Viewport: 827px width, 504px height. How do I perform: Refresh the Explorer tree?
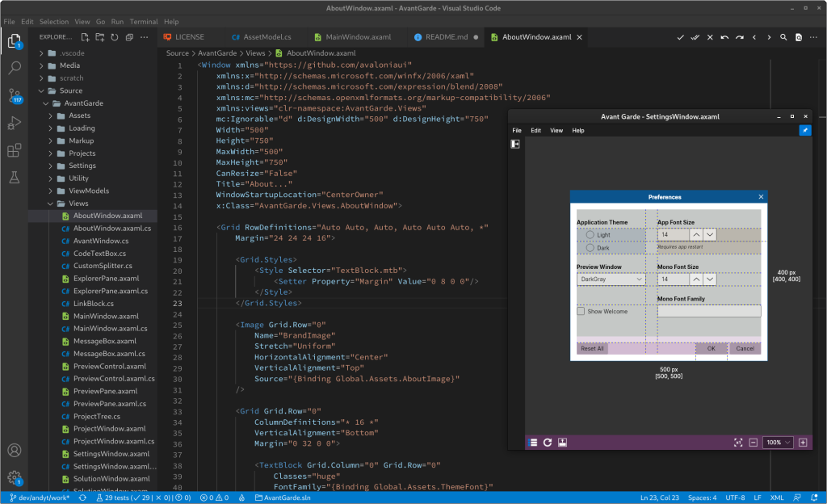(x=115, y=37)
